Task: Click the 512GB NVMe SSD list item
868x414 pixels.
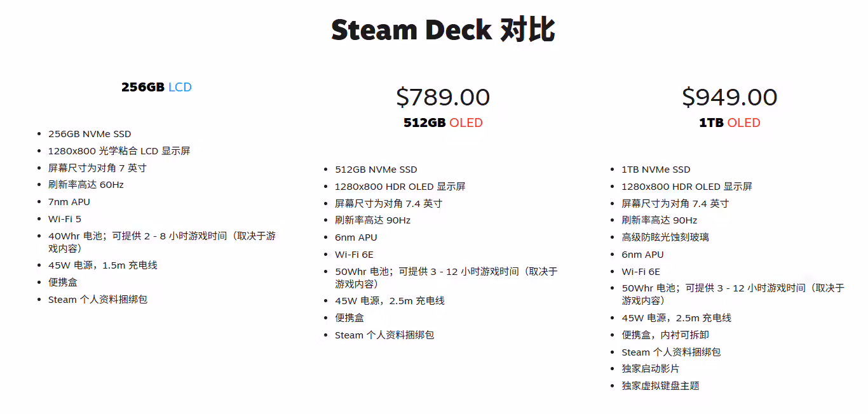Action: 376,170
